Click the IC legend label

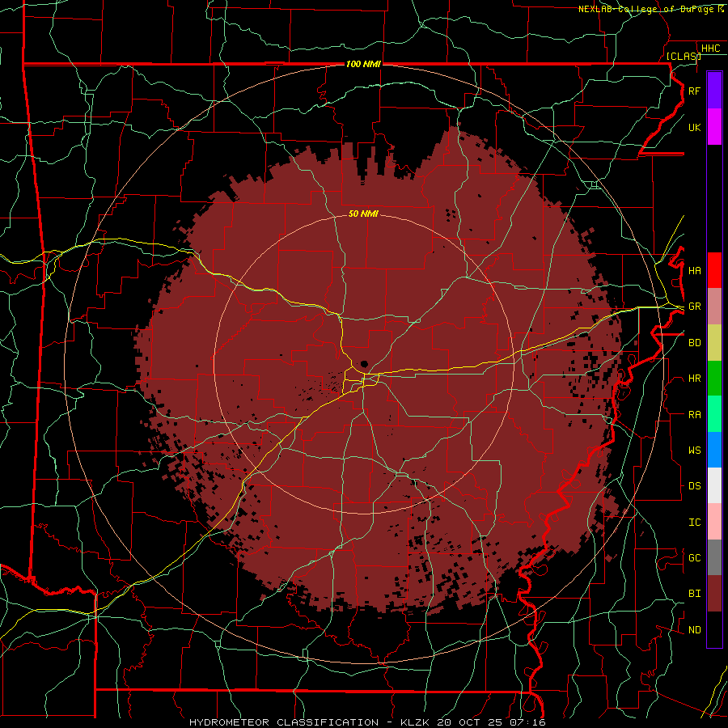pyautogui.click(x=694, y=523)
